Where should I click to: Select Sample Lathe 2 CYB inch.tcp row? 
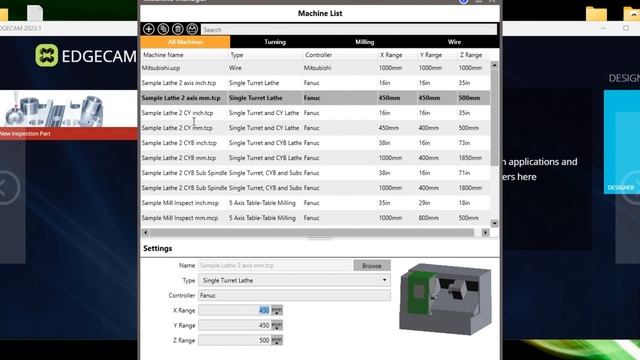click(316, 143)
